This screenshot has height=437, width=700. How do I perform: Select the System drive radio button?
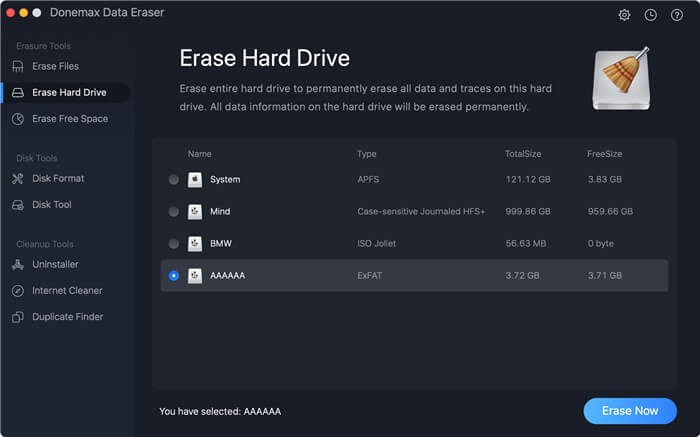coord(174,179)
